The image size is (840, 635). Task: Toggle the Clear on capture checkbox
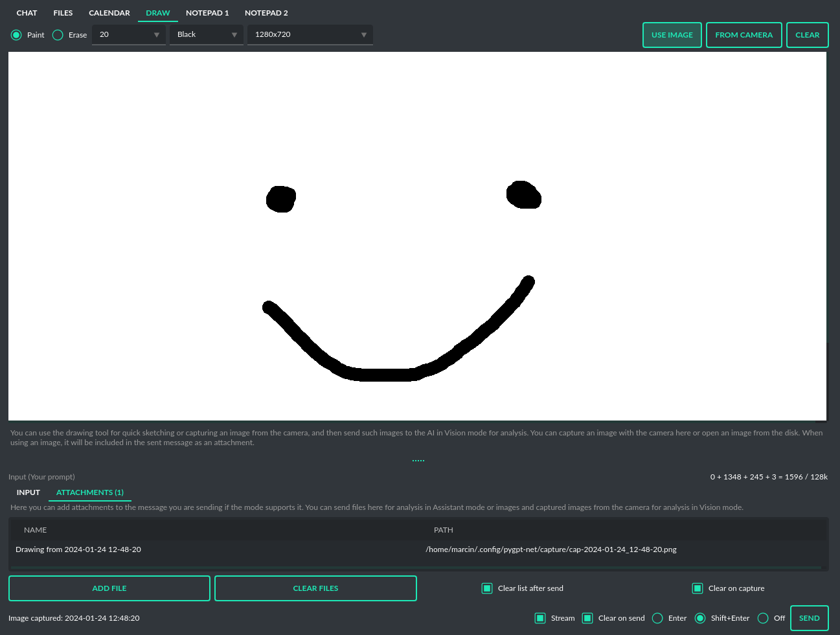pos(698,588)
